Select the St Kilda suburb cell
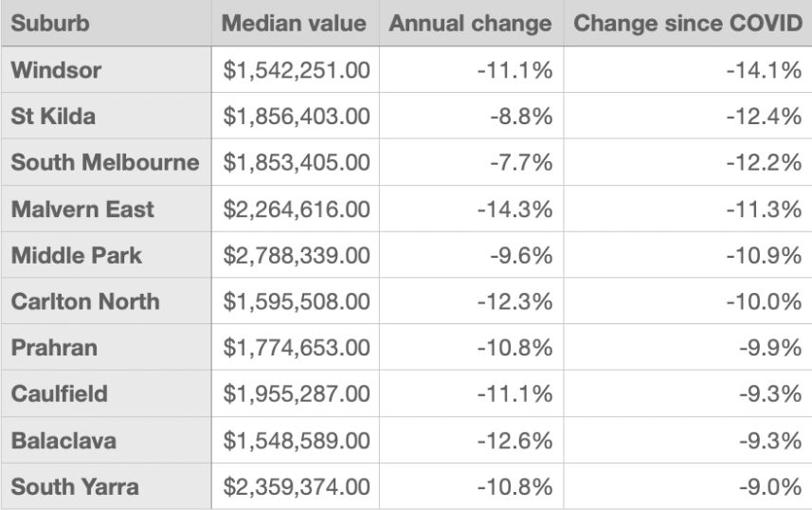 53,117
